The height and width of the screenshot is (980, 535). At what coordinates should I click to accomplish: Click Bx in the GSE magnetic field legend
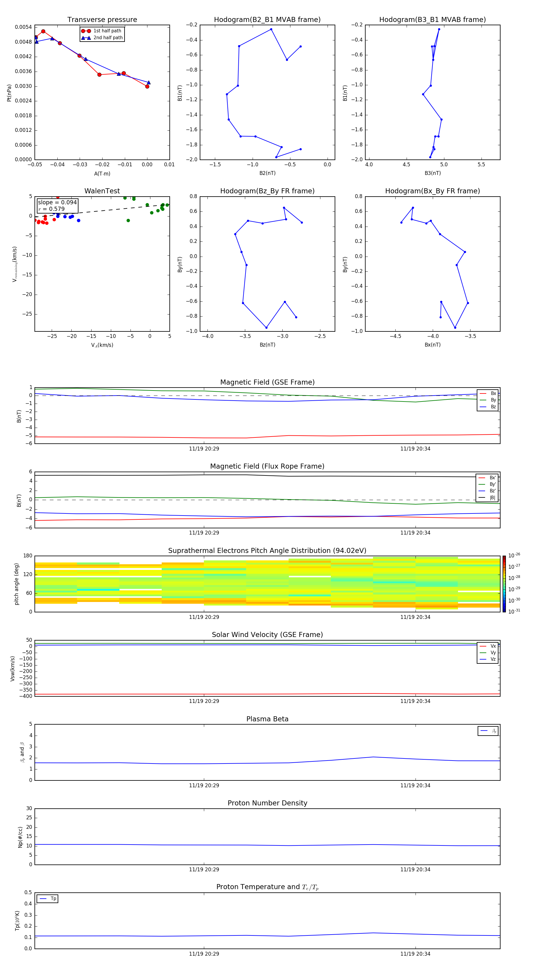488,393
